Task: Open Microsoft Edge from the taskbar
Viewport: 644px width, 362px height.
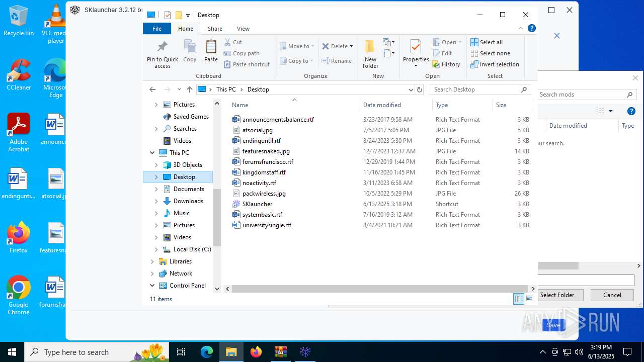Action: (x=207, y=352)
